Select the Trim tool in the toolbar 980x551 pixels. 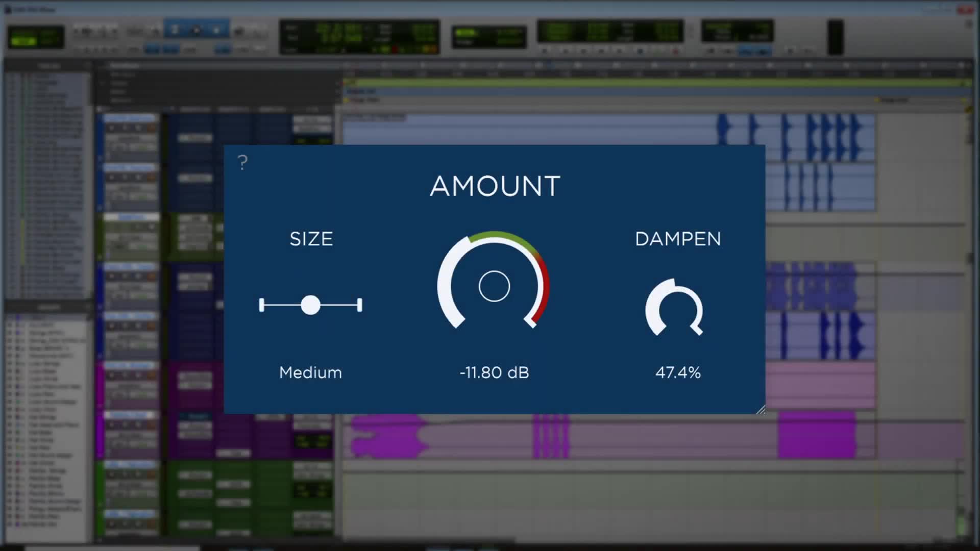(174, 30)
